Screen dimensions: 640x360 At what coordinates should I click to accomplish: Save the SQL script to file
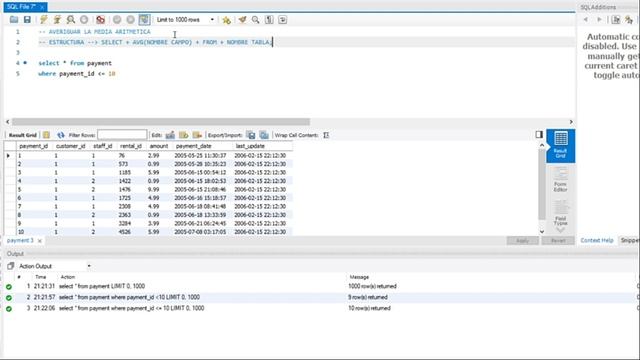[27, 20]
